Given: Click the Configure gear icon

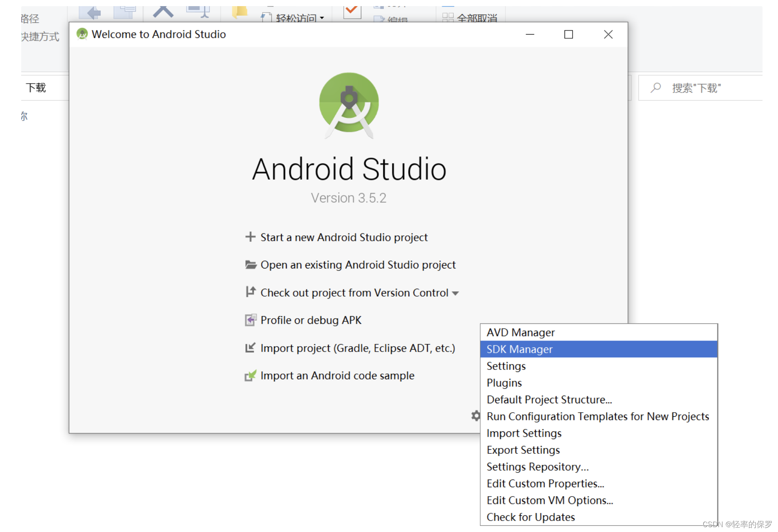Looking at the screenshot, I should click(475, 415).
